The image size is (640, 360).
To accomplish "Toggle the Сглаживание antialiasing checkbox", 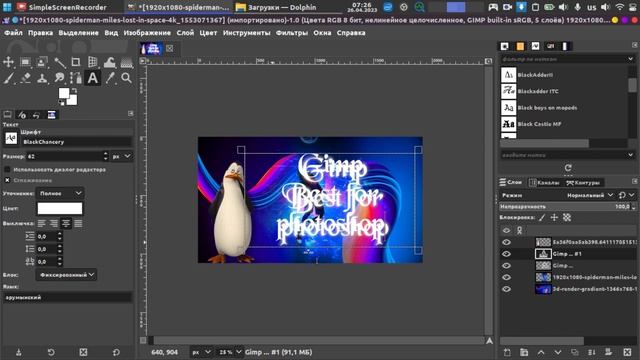I will pos(7,180).
